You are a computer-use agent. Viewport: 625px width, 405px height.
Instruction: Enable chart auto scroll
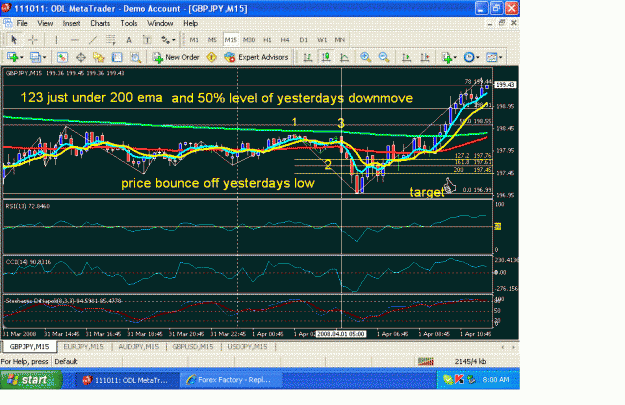407,57
